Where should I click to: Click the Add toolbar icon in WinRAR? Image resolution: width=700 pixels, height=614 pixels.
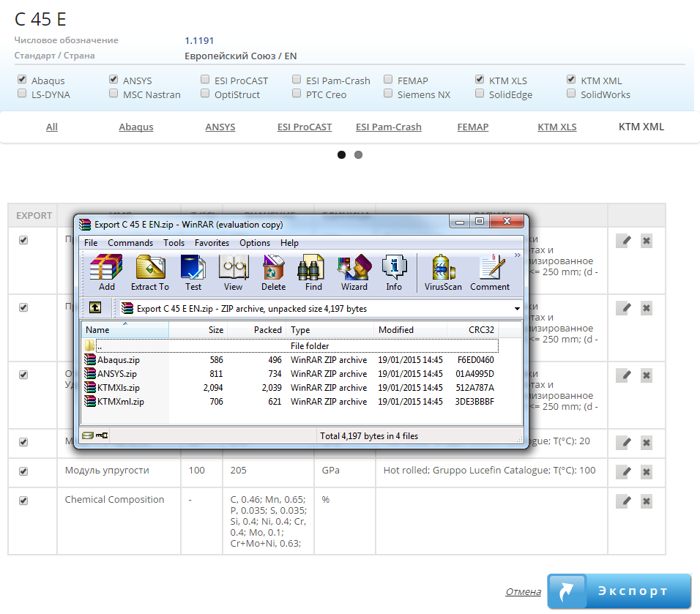click(106, 272)
